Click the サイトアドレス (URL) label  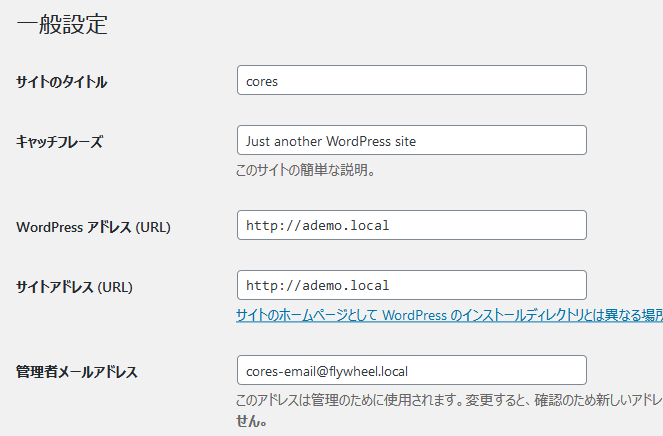tap(74, 287)
